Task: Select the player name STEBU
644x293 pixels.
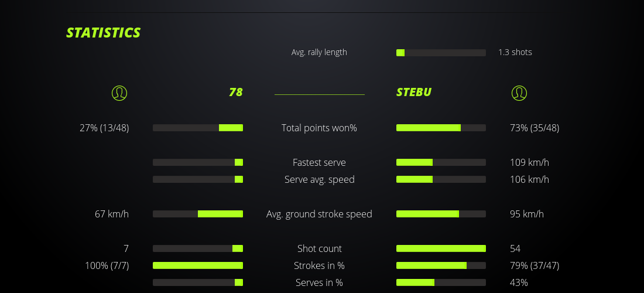Action: pyautogui.click(x=414, y=93)
